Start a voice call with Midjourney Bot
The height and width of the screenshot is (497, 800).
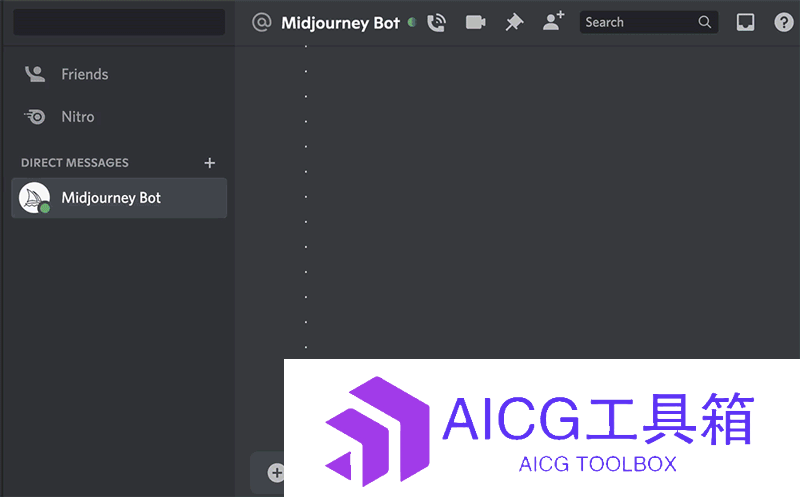436,22
